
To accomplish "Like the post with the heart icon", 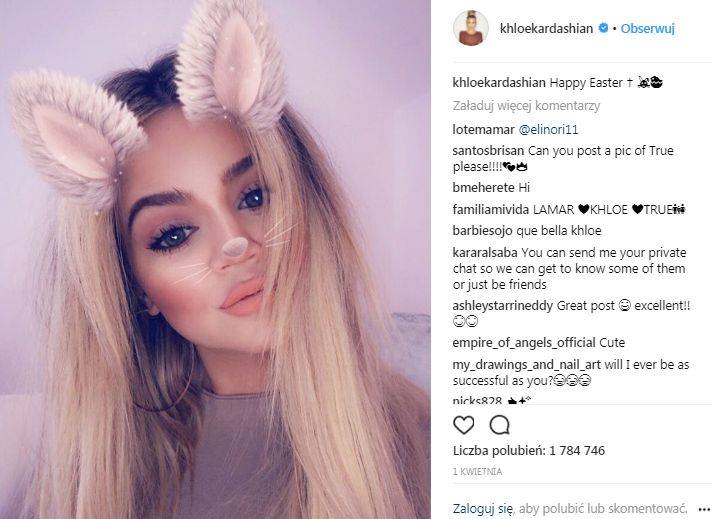I will coord(463,425).
